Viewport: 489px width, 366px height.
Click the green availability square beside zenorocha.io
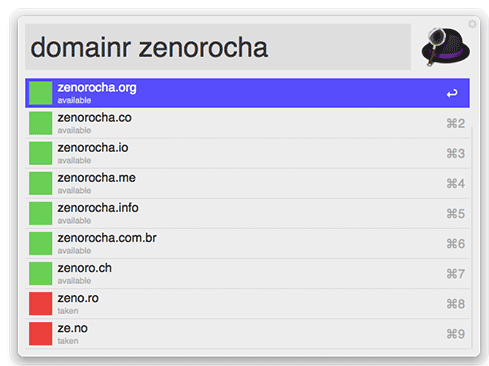pyautogui.click(x=40, y=153)
